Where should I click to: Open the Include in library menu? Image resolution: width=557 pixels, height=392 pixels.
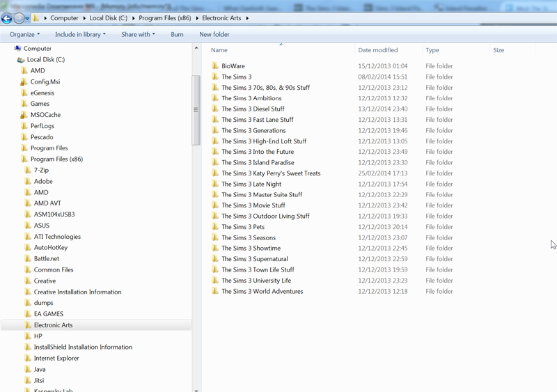pos(80,35)
